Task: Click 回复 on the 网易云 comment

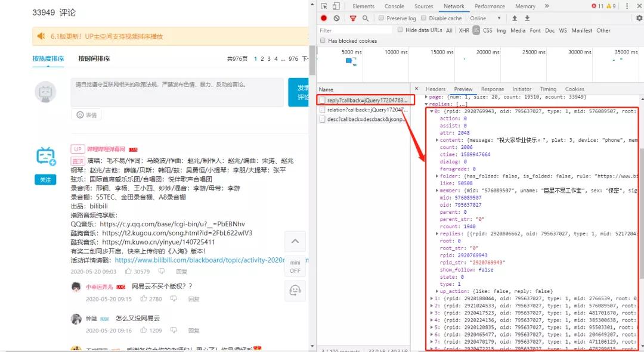Action: tap(195, 299)
